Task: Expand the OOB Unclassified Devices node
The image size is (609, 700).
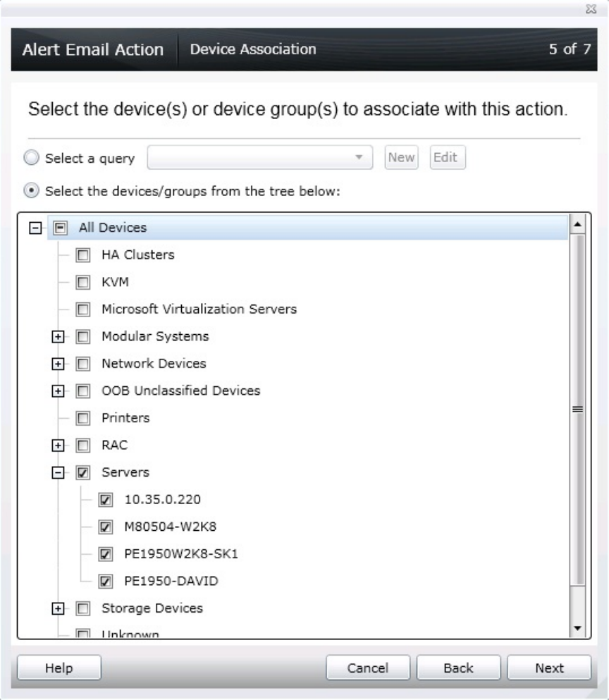Action: (58, 391)
